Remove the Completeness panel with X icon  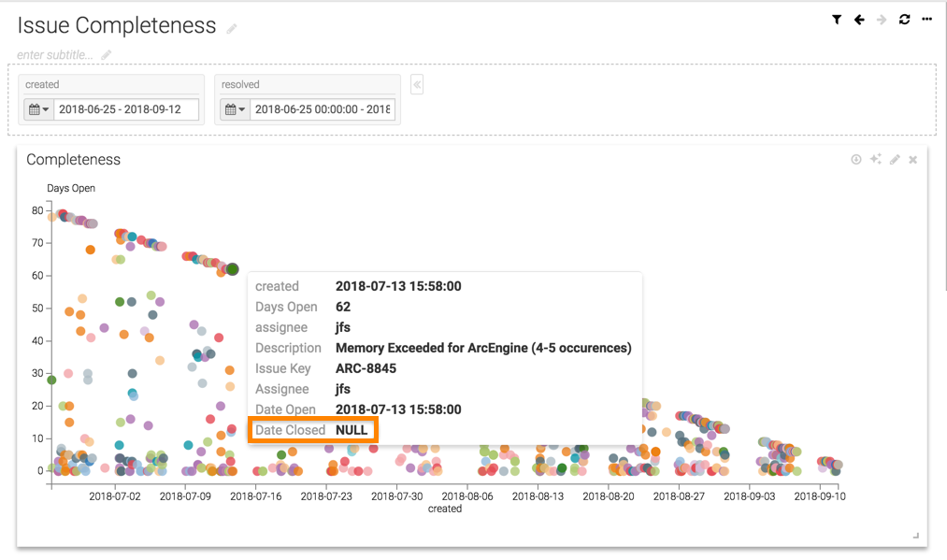(913, 160)
